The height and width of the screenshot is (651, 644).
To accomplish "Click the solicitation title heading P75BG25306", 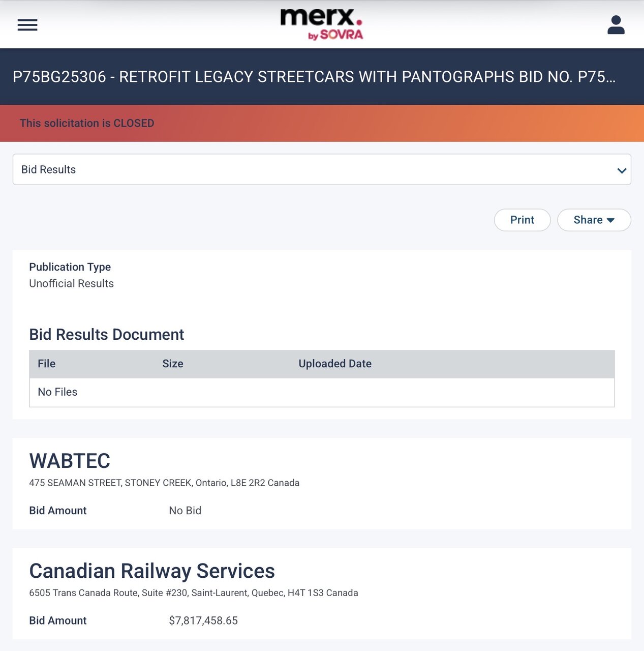I will tap(314, 77).
